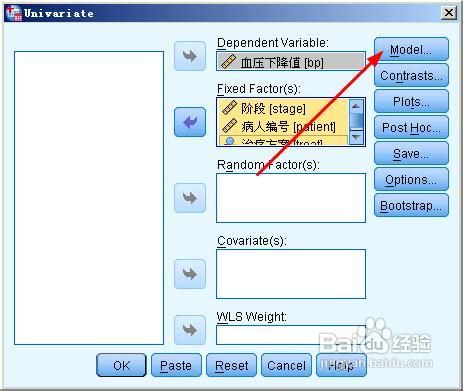
Task: Click inside the Covariate(s) box
Action: coord(291,274)
